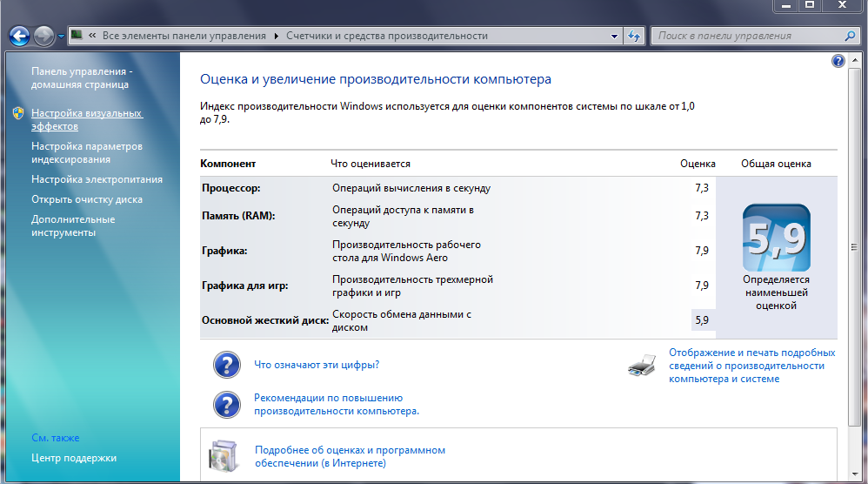Viewport: 868px width, 484px height.
Task: Click the scrollbar down arrow
Action: pyautogui.click(x=855, y=474)
